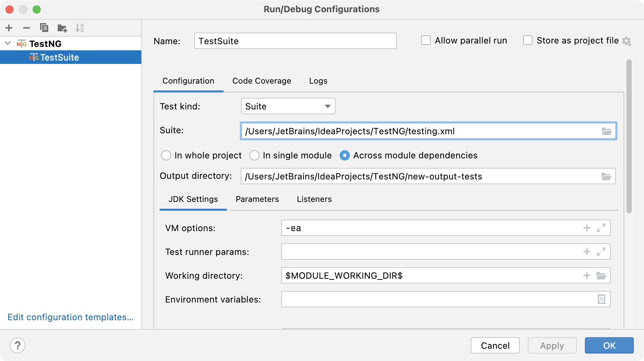Remove selected configuration with minus icon
The image size is (644, 361).
coord(26,28)
